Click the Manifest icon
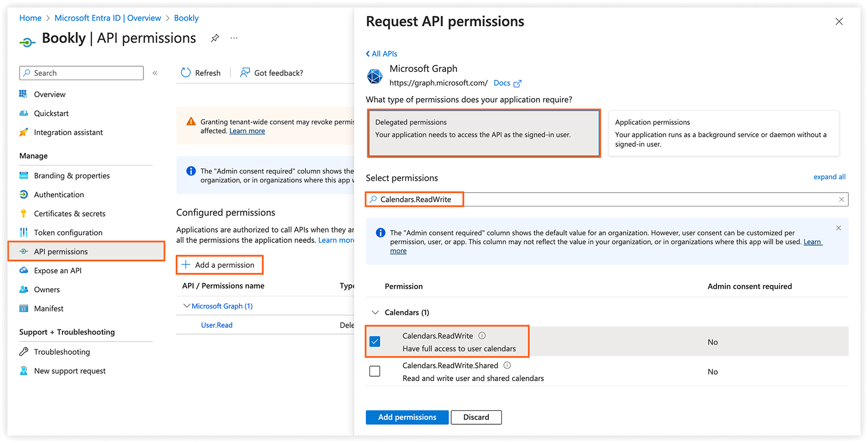This screenshot has width=868, height=443. coord(23,308)
